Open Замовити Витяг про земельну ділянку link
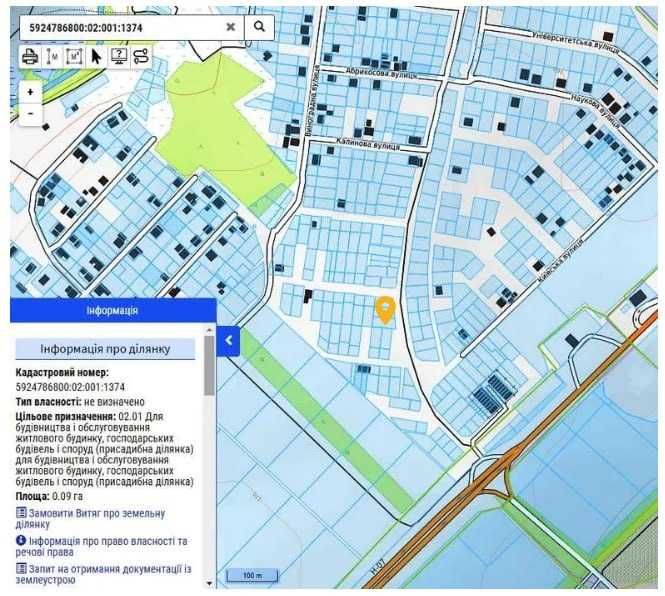The image size is (665, 596). [90, 518]
